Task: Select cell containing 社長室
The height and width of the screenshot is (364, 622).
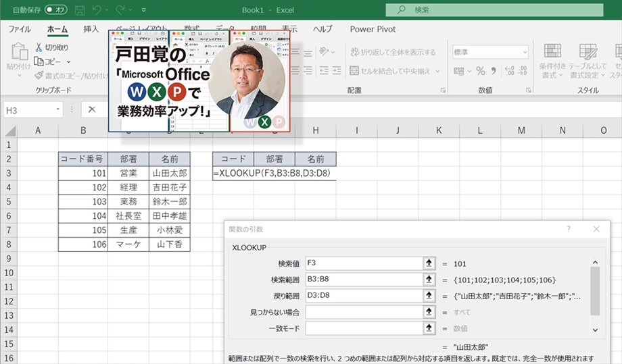Action: [128, 216]
